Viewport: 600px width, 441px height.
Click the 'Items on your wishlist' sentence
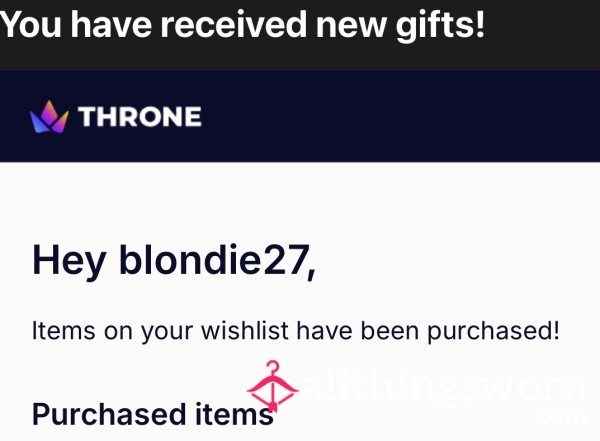point(296,331)
